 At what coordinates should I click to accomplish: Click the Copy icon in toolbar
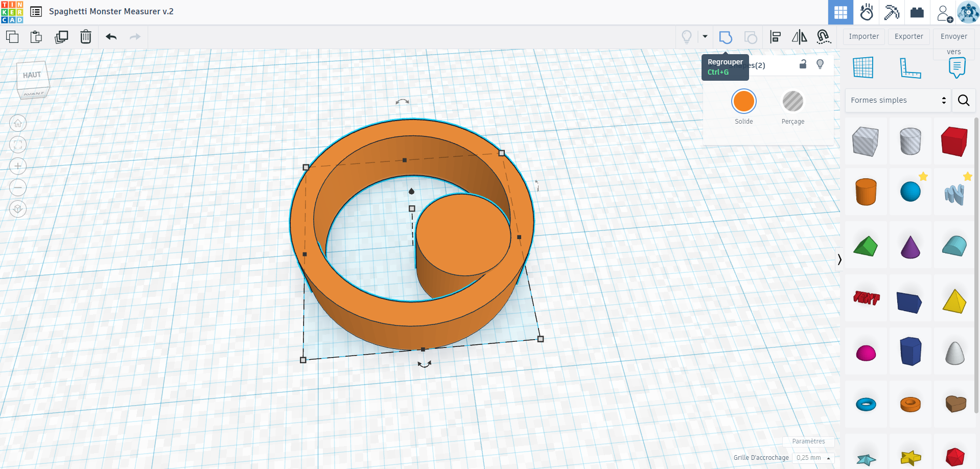click(x=12, y=37)
